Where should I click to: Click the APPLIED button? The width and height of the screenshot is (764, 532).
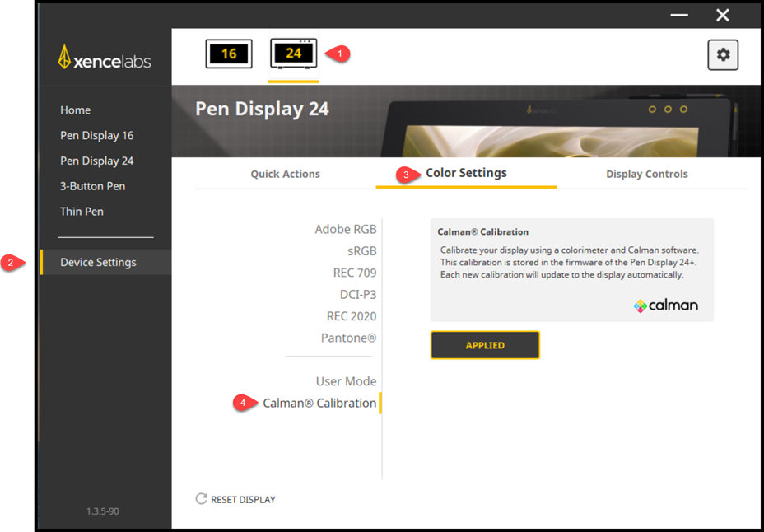click(x=485, y=345)
